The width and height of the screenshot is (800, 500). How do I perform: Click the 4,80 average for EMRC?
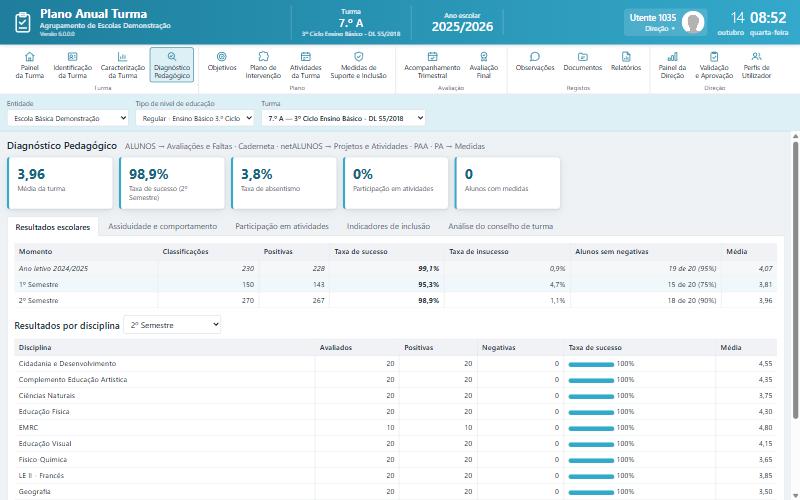coord(765,428)
